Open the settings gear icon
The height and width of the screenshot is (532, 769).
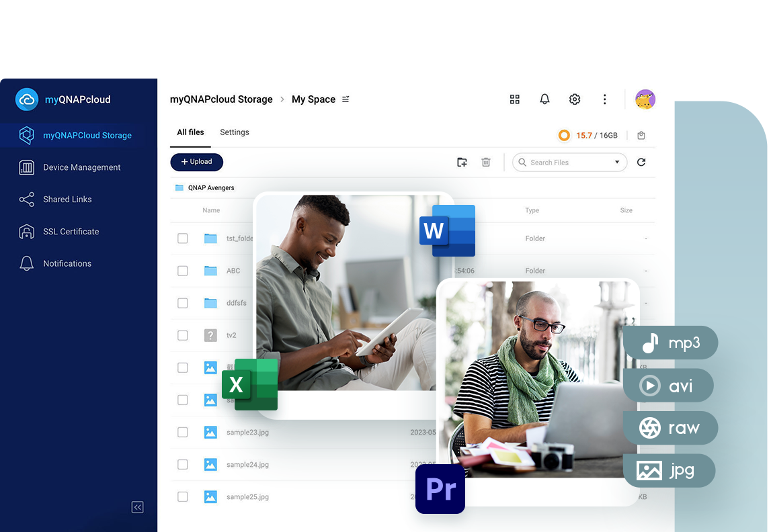(575, 99)
